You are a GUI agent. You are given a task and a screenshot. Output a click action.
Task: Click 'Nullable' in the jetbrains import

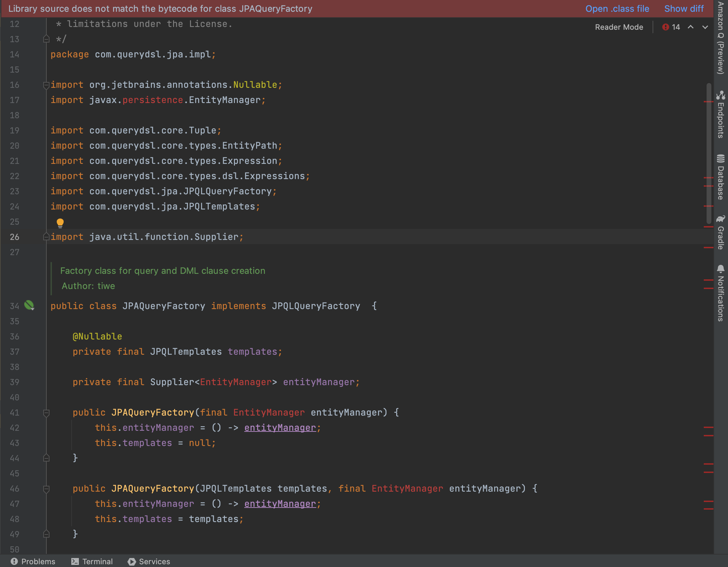click(255, 85)
